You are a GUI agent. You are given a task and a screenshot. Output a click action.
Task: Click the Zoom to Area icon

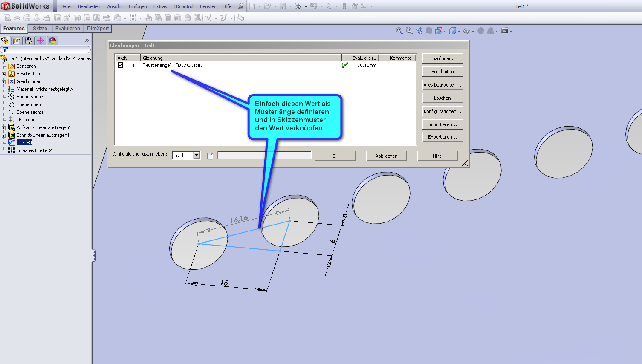[x=409, y=31]
